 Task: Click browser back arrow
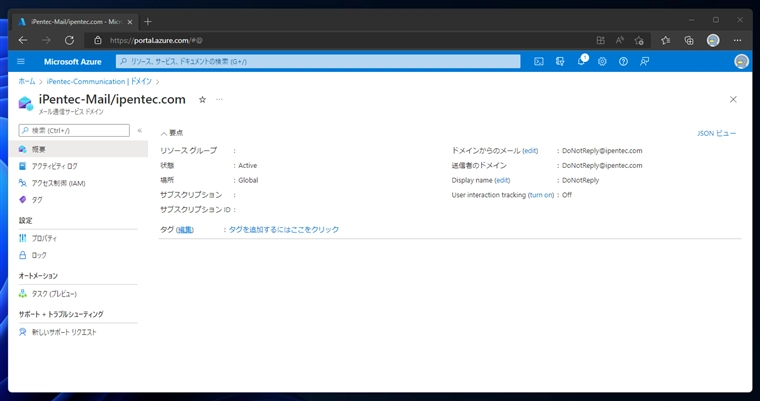click(x=23, y=40)
